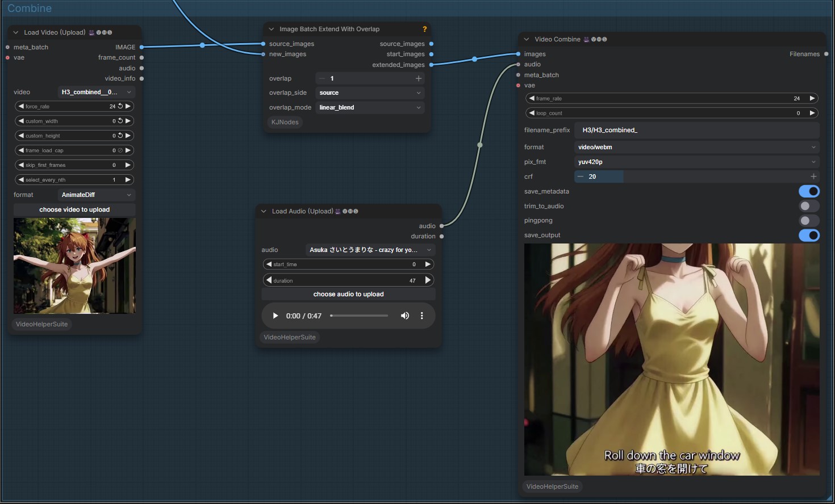Viewport: 835px width, 504px height.
Task: Open help for Image Batch Extend With Overlap
Action: click(424, 29)
